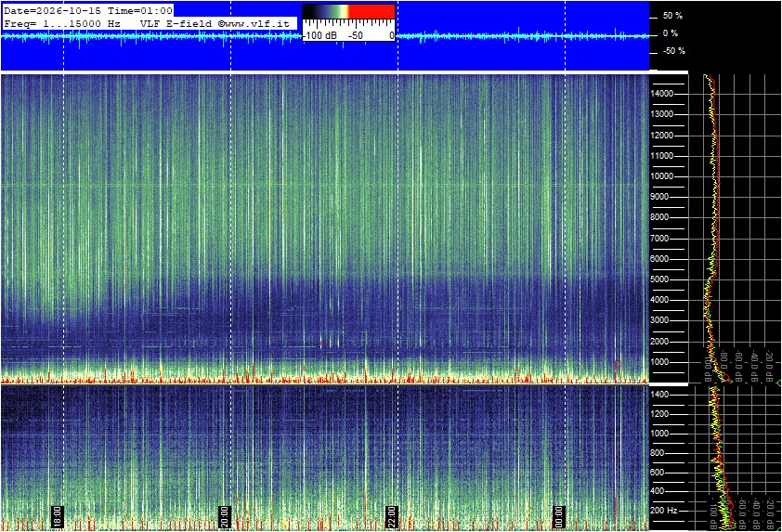
Task: Click the 3000 frequency axis label
Action: [659, 320]
